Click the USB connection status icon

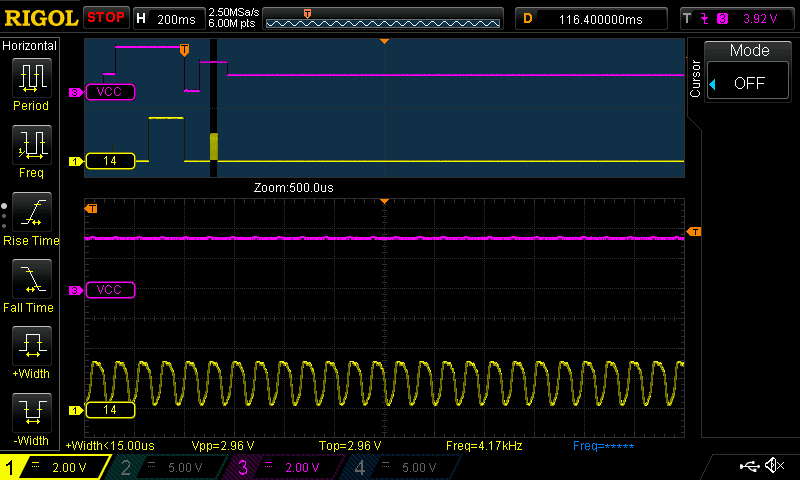(x=748, y=466)
